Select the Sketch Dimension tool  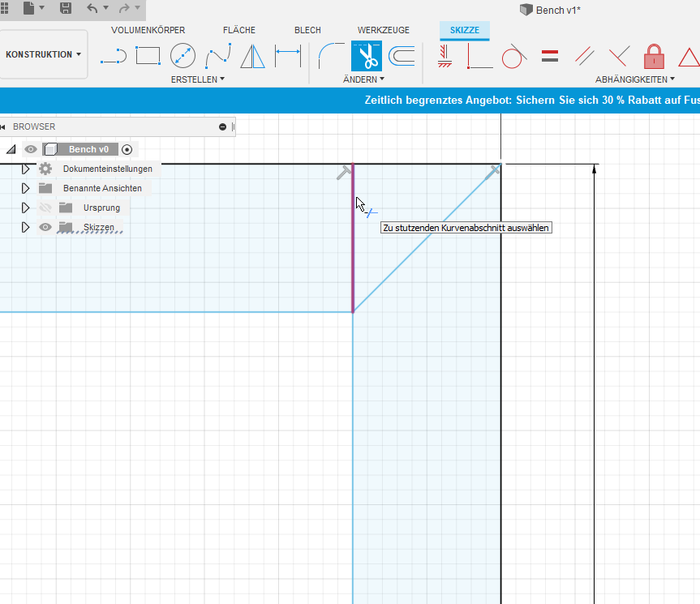point(288,56)
